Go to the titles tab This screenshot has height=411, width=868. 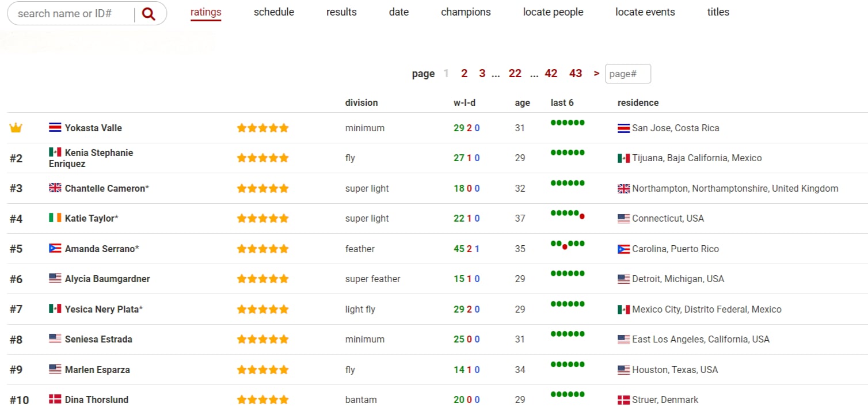tap(718, 12)
